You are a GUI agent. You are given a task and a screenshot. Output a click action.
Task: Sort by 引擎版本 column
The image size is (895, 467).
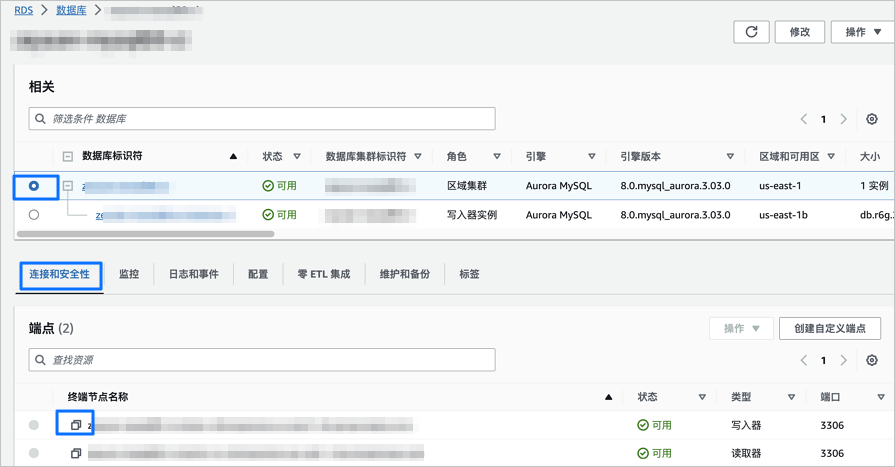pyautogui.click(x=730, y=156)
